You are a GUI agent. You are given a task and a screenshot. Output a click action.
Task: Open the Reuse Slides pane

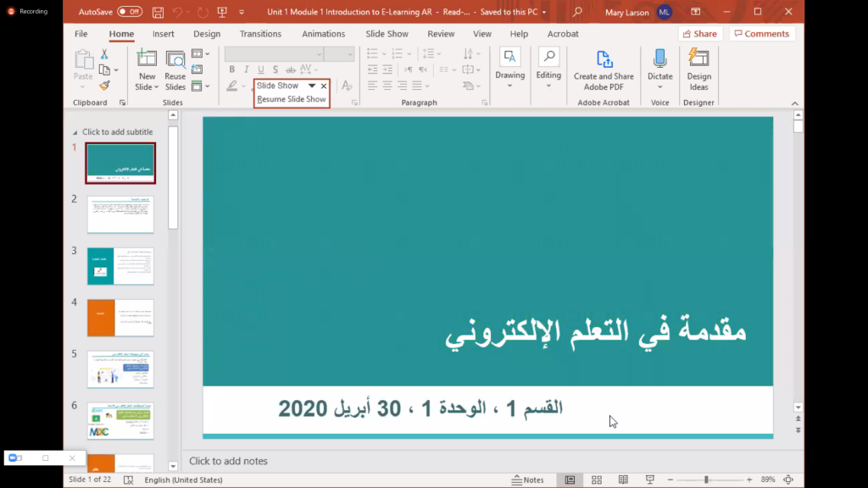pyautogui.click(x=175, y=70)
